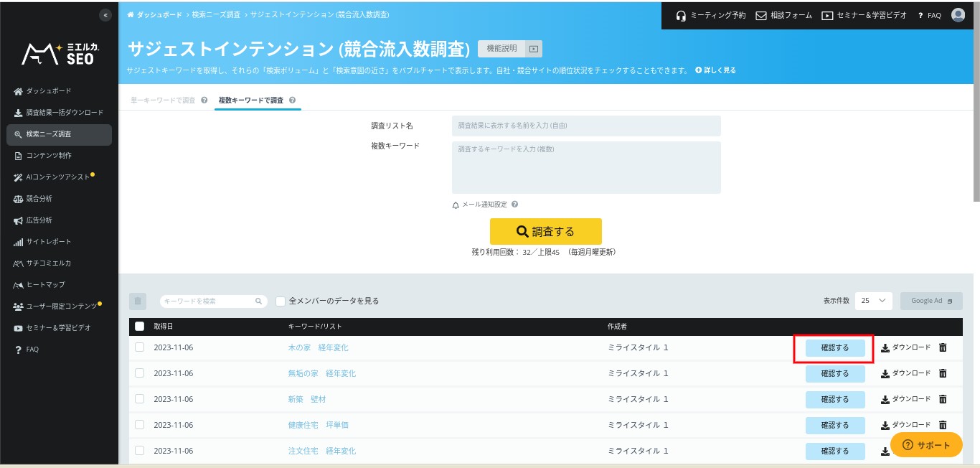Collapse the sidebar with double-chevron icon

coord(105,15)
